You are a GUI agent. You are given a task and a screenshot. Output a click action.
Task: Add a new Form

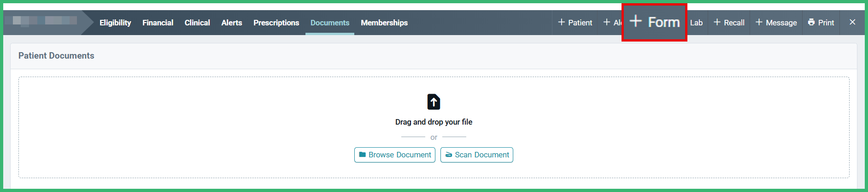click(x=654, y=22)
